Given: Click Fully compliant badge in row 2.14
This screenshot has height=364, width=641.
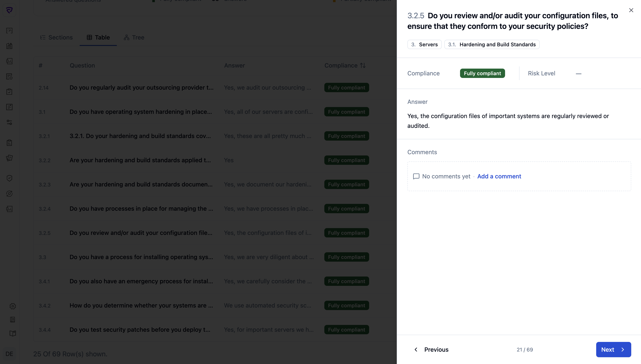Looking at the screenshot, I should [x=346, y=88].
